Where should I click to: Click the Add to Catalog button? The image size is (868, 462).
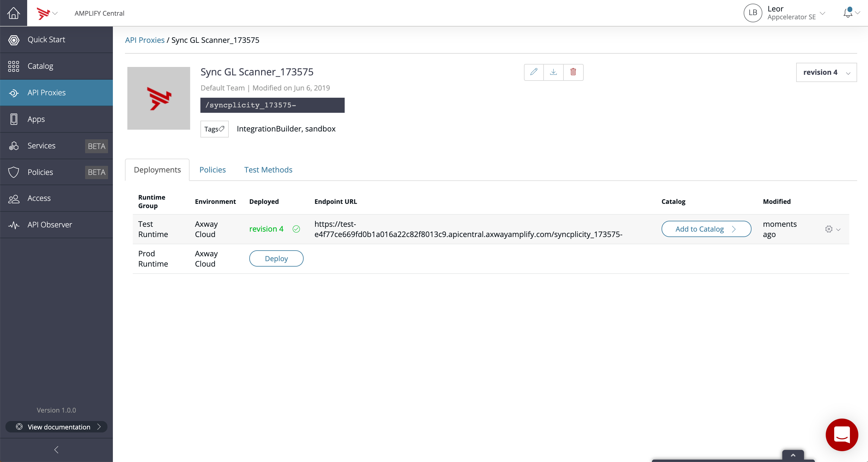(706, 229)
